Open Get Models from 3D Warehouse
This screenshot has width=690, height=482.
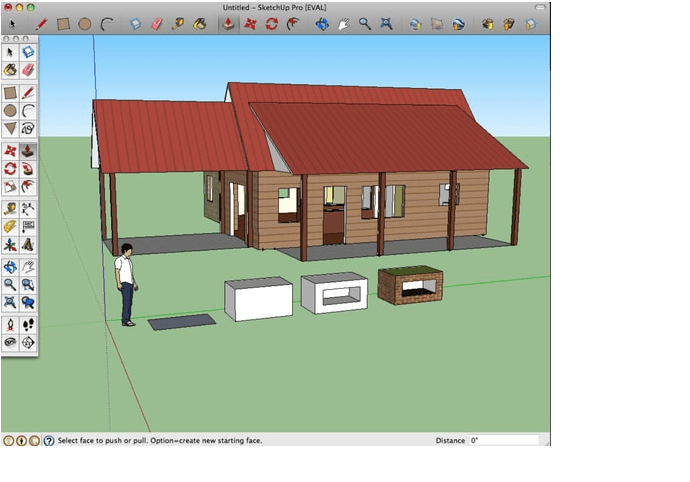(x=487, y=24)
